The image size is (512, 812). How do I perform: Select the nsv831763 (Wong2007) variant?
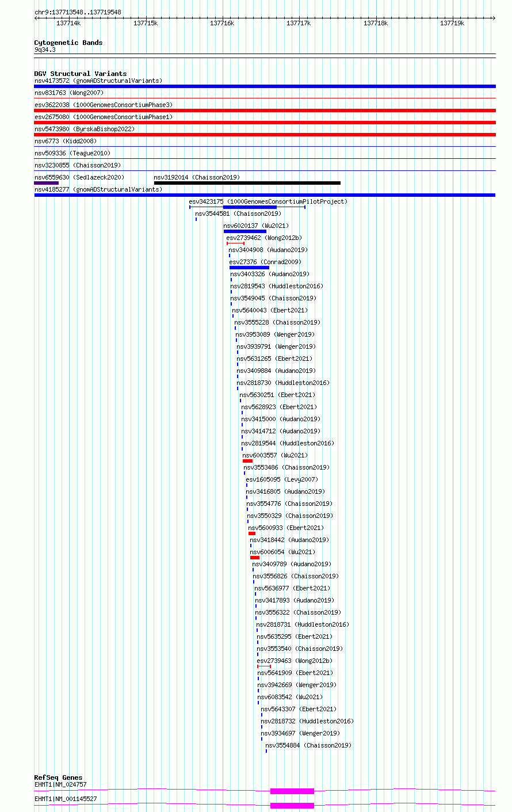(x=69, y=93)
